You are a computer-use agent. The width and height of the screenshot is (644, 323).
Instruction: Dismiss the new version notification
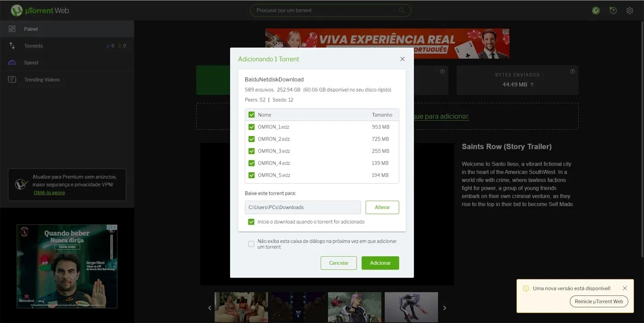[625, 288]
